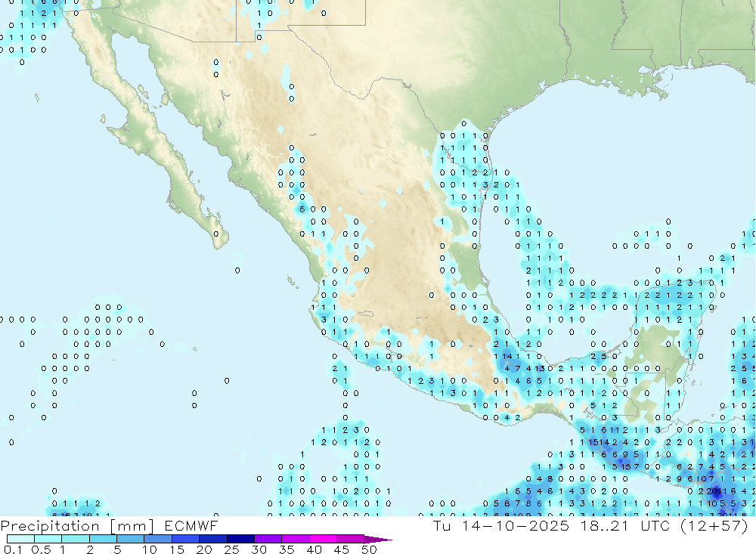Click the '50' legend label
Image resolution: width=756 pixels, height=554 pixels.
tap(369, 549)
